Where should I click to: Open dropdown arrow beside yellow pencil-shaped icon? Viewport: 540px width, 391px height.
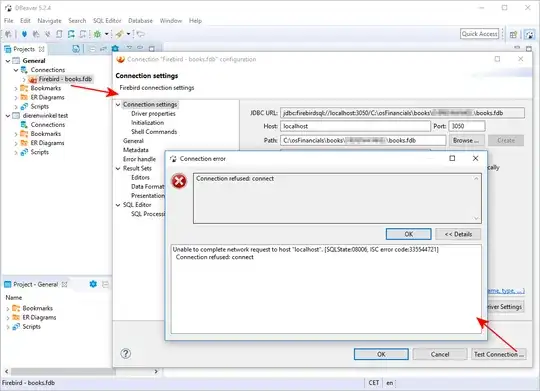click(x=128, y=34)
